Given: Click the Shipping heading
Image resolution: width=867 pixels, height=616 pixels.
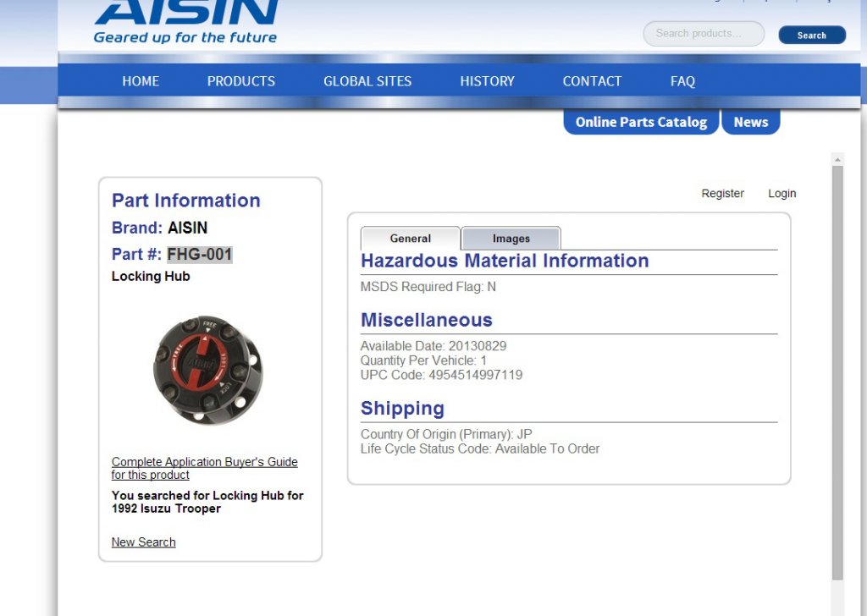Looking at the screenshot, I should pos(402,409).
